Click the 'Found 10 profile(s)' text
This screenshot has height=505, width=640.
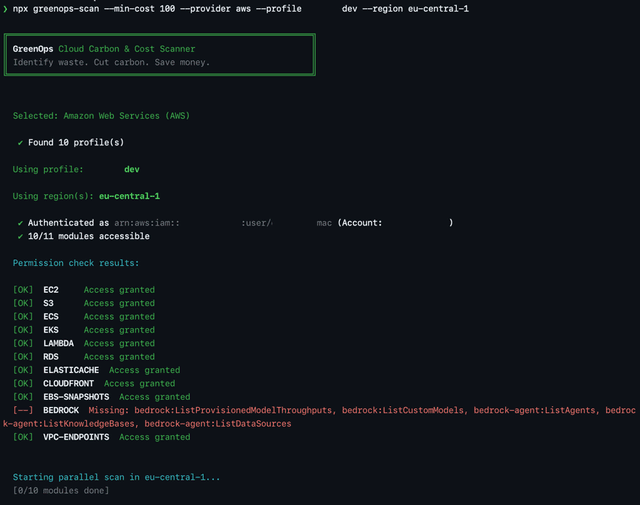(x=76, y=142)
